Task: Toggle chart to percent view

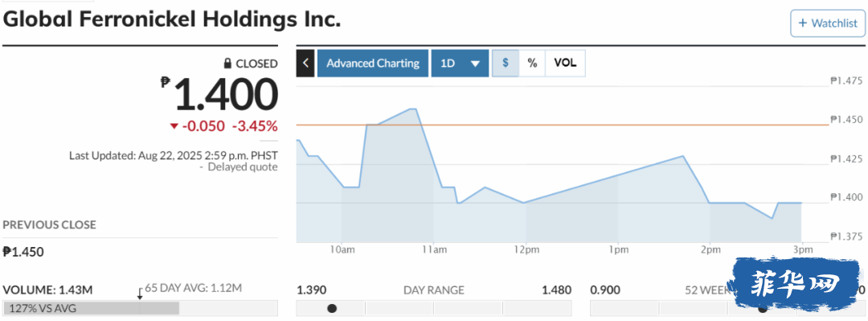Action: pos(532,64)
